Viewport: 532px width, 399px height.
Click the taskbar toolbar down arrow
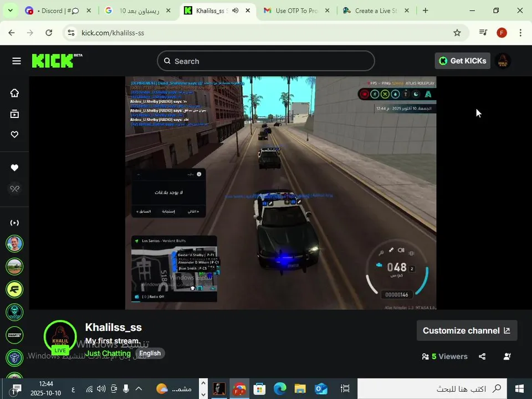click(x=203, y=394)
